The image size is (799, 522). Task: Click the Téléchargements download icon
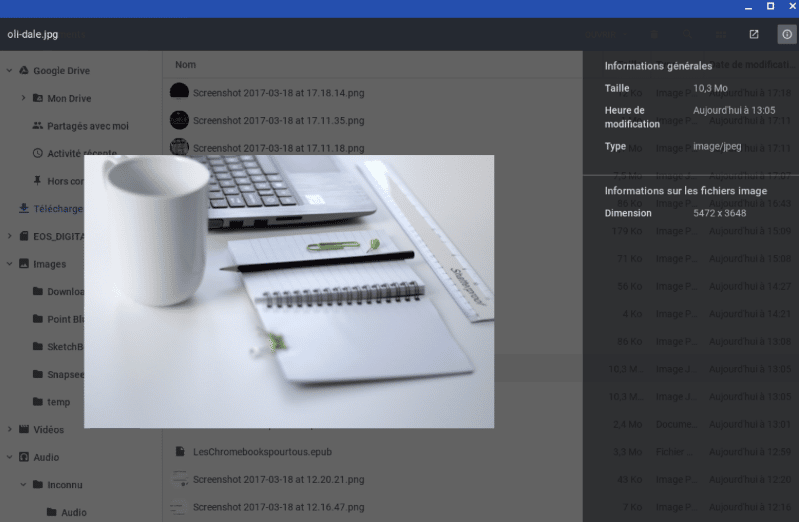[24, 209]
